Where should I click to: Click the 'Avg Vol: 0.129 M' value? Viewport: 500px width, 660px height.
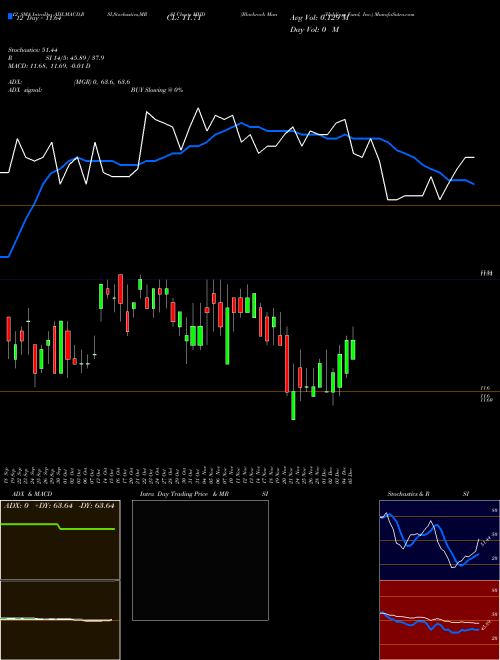[319, 18]
